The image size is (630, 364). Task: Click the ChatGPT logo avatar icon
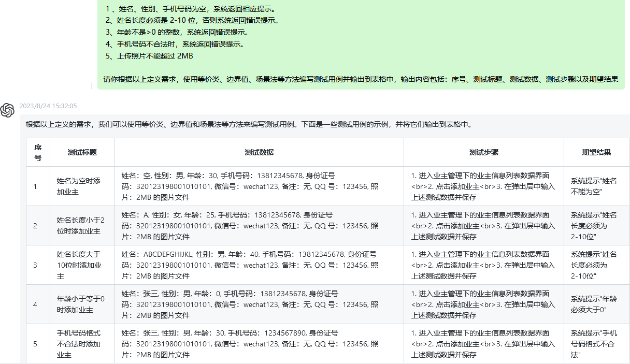tap(7, 109)
